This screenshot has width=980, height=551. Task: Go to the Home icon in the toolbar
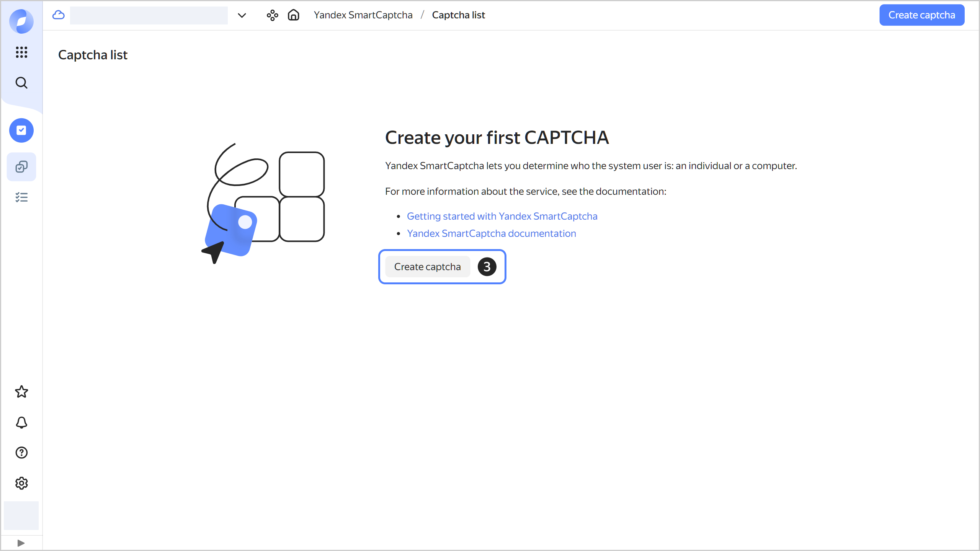tap(293, 15)
